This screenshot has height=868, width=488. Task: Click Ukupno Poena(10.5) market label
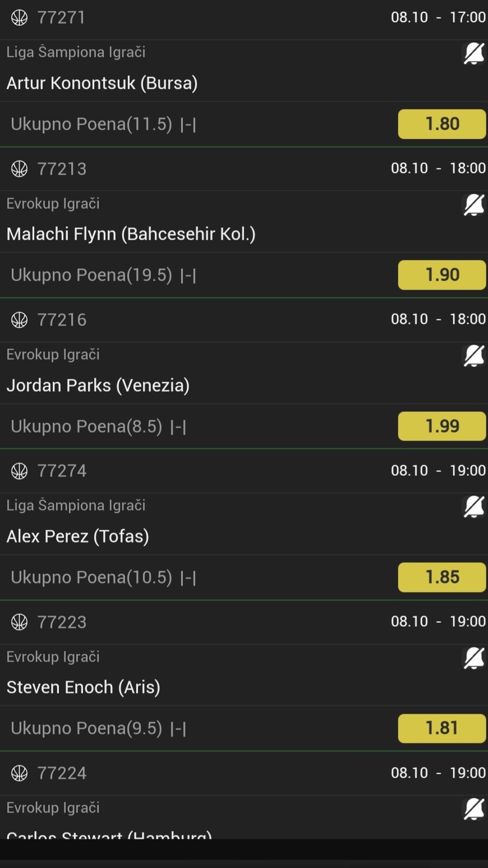pyautogui.click(x=91, y=577)
